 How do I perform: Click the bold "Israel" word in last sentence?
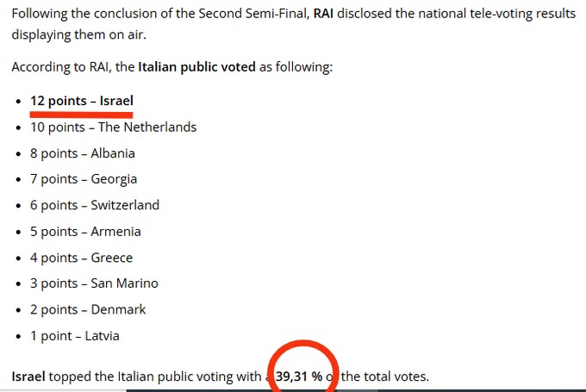pyautogui.click(x=28, y=376)
